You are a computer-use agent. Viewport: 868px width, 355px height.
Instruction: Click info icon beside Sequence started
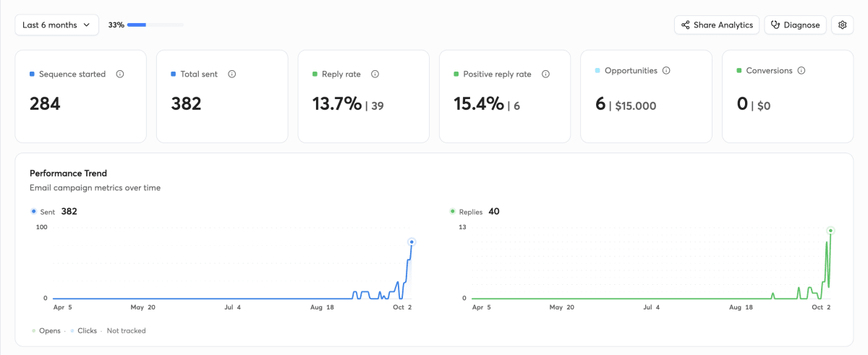120,74
